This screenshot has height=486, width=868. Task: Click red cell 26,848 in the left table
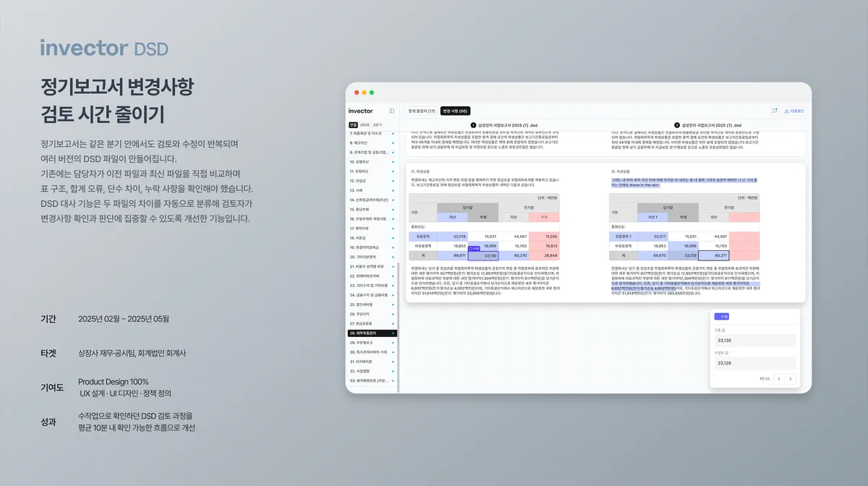(543, 255)
